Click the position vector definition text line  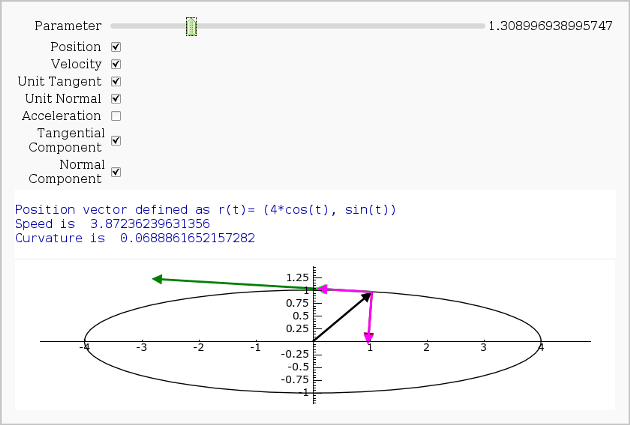pyautogui.click(x=206, y=210)
